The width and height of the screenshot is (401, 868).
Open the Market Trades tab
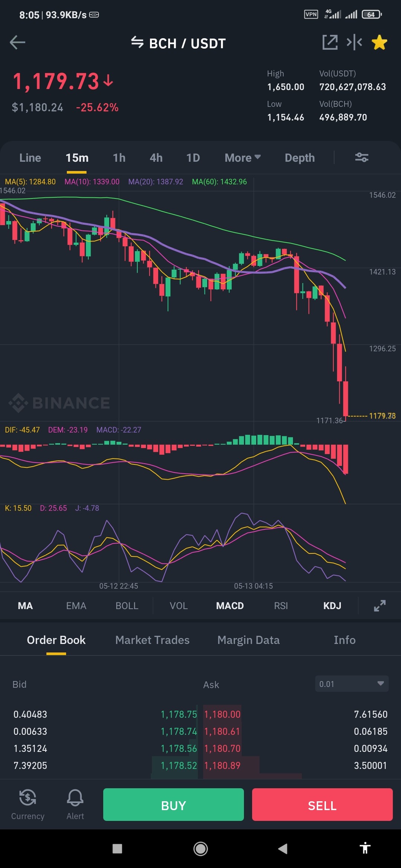tap(152, 640)
